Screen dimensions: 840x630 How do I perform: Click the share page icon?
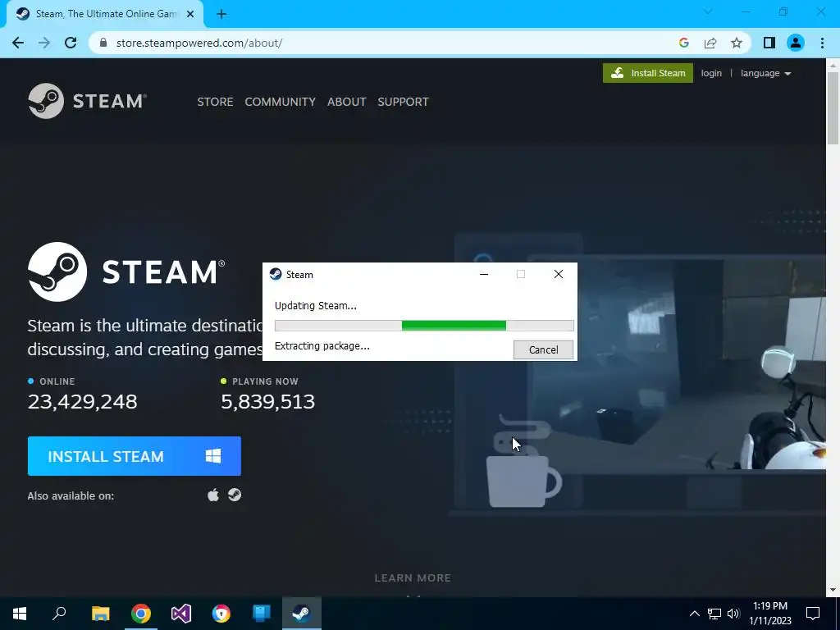(x=710, y=43)
